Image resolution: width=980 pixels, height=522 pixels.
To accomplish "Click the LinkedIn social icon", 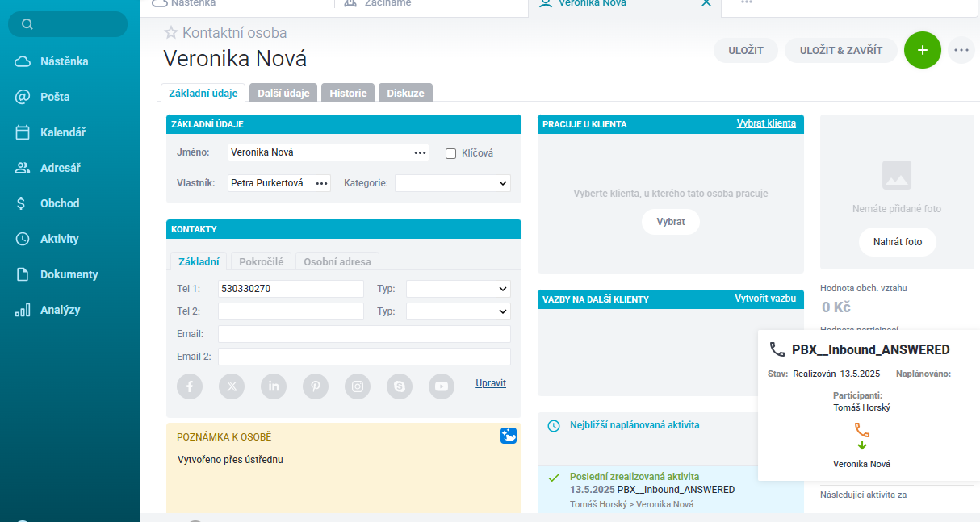I will (x=274, y=386).
